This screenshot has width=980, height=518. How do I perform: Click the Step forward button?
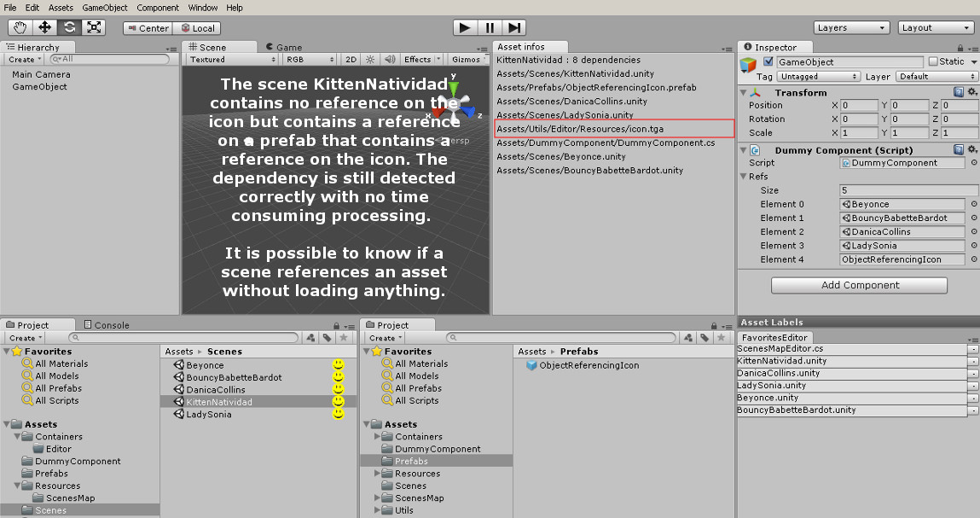(x=513, y=27)
